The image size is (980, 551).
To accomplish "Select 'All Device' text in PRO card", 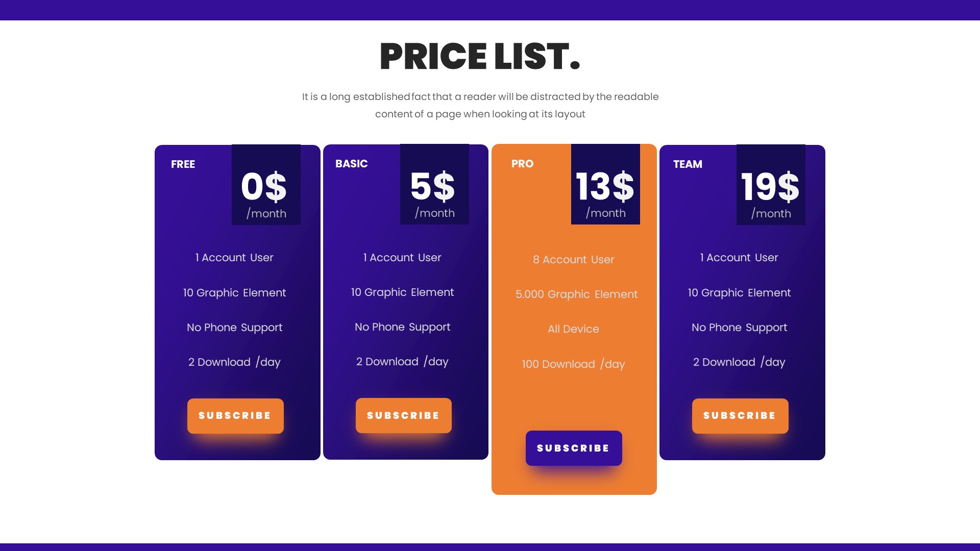I will click(573, 329).
